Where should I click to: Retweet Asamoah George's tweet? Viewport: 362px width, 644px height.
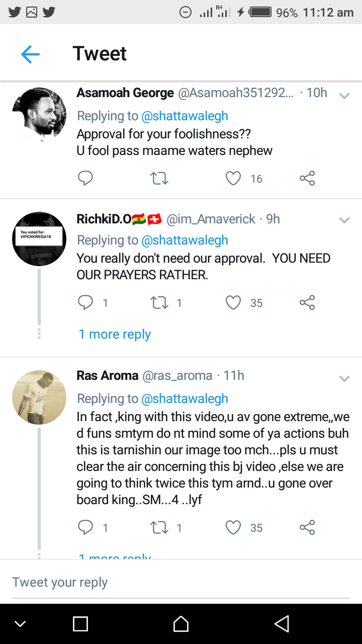[x=159, y=179]
